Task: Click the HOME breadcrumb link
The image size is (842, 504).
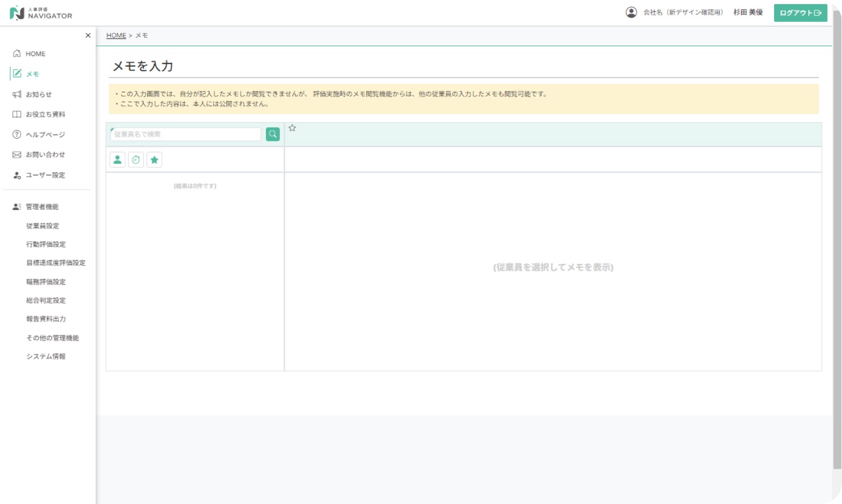Action: coord(116,35)
